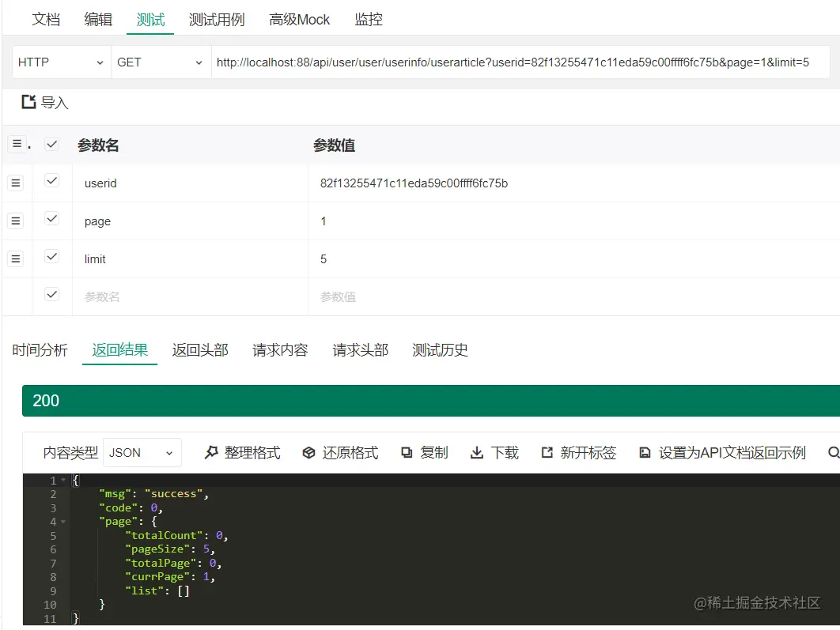The width and height of the screenshot is (840, 630).
Task: Click the limit parameter name field
Action: click(190, 259)
